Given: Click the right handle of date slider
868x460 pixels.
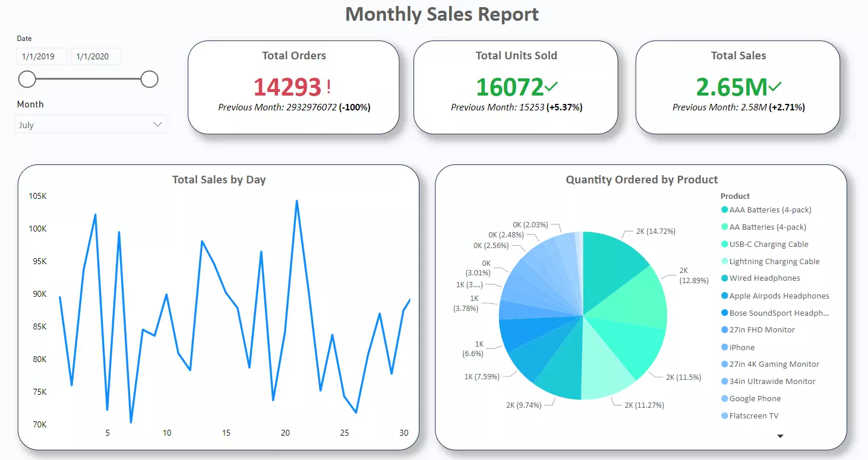Looking at the screenshot, I should click(x=150, y=78).
